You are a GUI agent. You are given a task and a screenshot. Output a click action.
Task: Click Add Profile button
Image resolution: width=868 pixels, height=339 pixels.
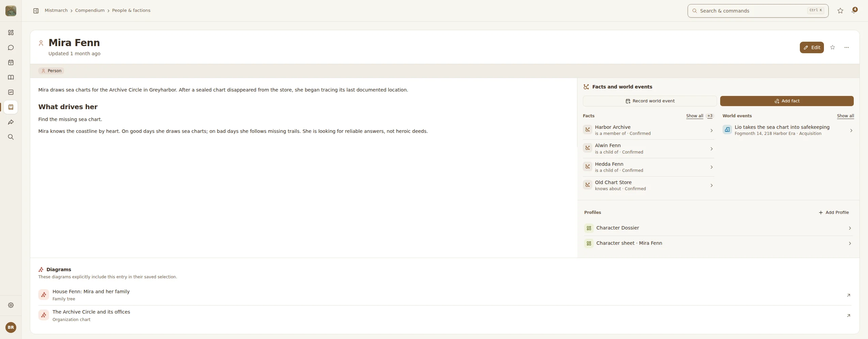(834, 213)
